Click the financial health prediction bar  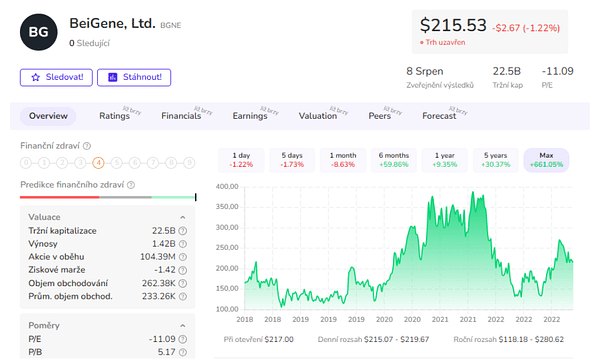(108, 197)
